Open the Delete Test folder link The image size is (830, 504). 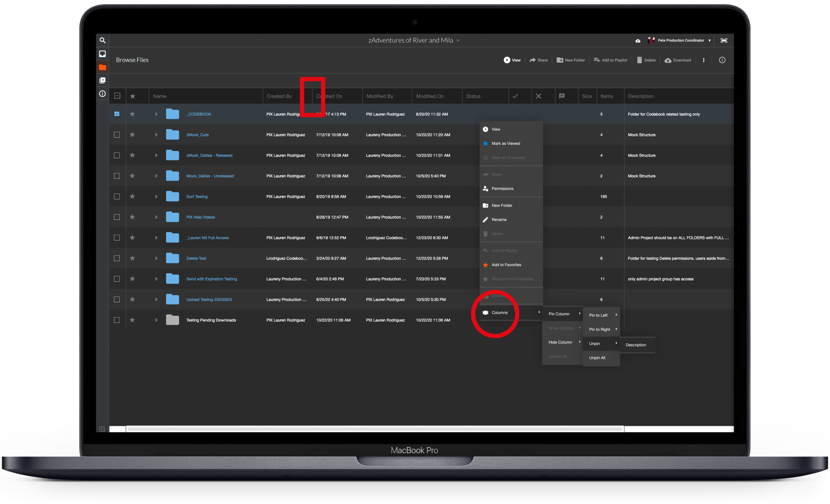(x=196, y=258)
